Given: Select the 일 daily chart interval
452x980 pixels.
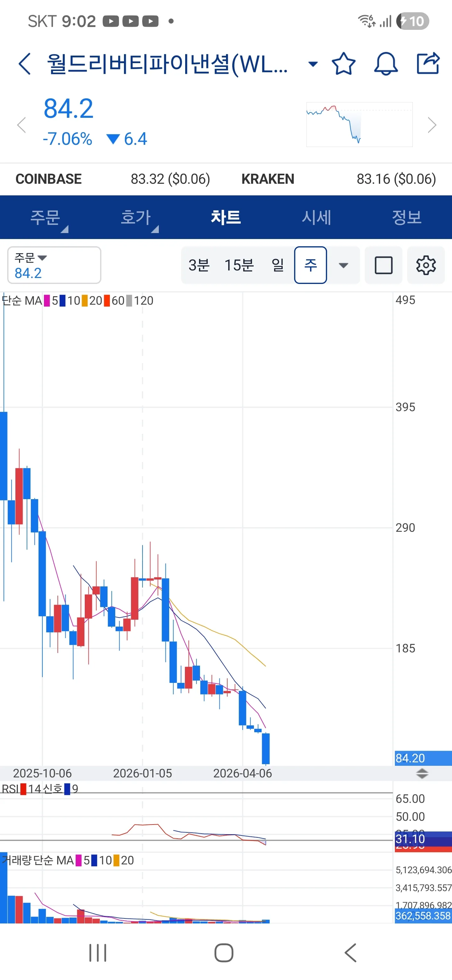Looking at the screenshot, I should [x=278, y=265].
